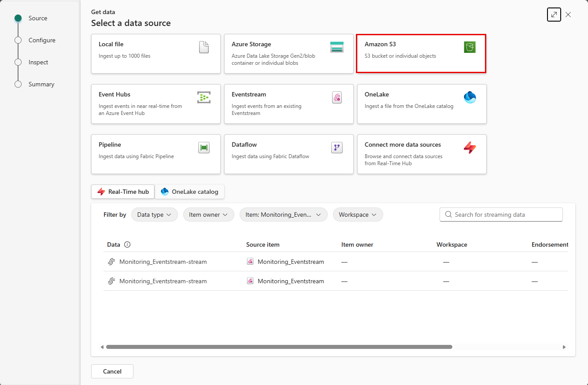
Task: Switch to the Real-Time hub tab
Action: (122, 192)
